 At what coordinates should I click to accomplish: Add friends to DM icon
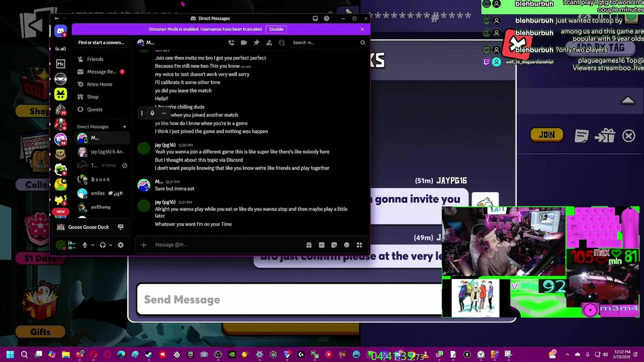point(269,43)
